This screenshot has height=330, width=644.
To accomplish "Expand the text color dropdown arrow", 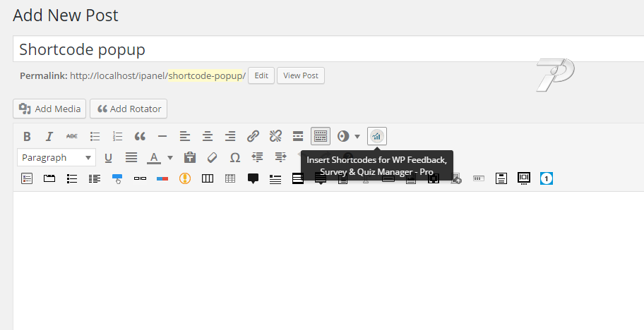I will pyautogui.click(x=170, y=157).
